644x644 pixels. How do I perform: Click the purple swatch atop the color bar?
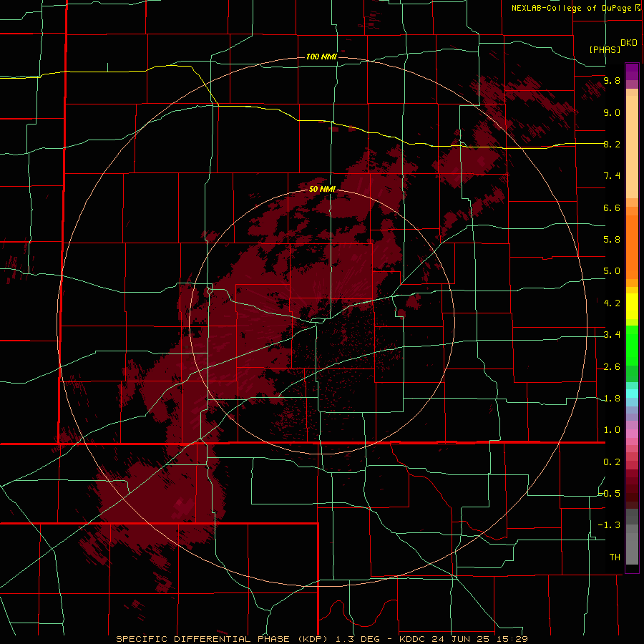[x=632, y=72]
